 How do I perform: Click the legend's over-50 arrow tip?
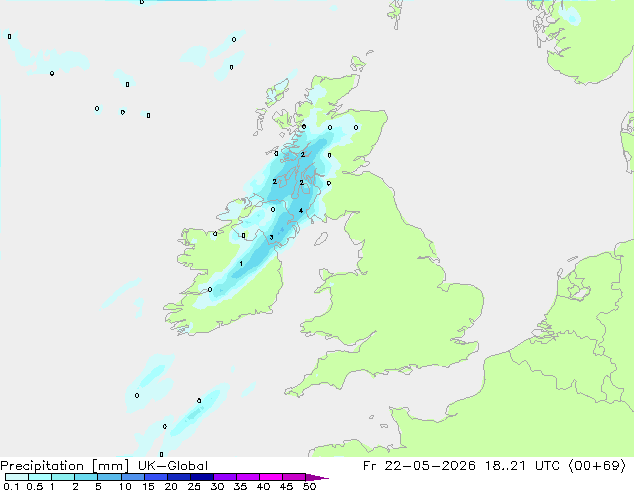(317, 477)
